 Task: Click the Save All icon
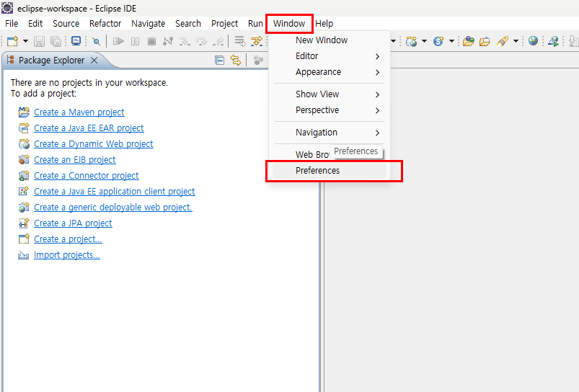56,41
